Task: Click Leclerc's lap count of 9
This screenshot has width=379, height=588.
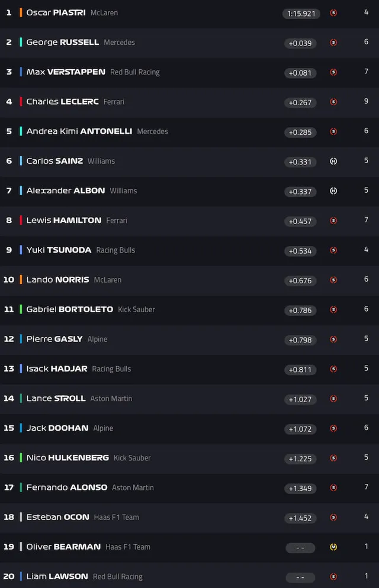Action: click(367, 102)
